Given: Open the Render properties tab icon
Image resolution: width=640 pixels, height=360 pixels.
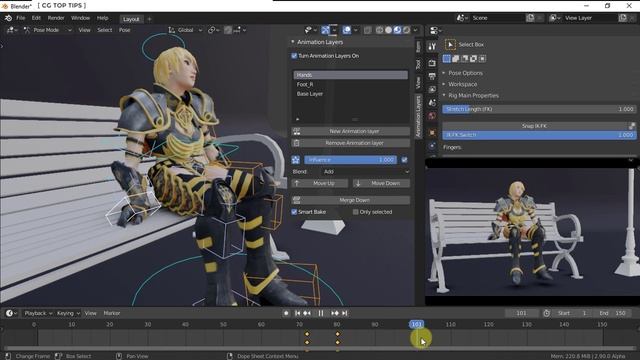Looking at the screenshot, I should (432, 63).
